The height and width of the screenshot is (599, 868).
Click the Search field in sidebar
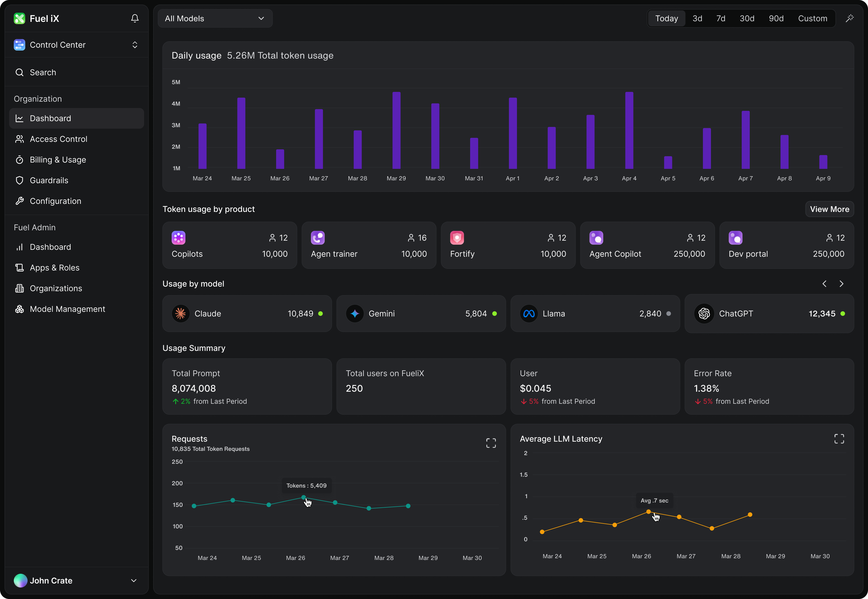(77, 72)
